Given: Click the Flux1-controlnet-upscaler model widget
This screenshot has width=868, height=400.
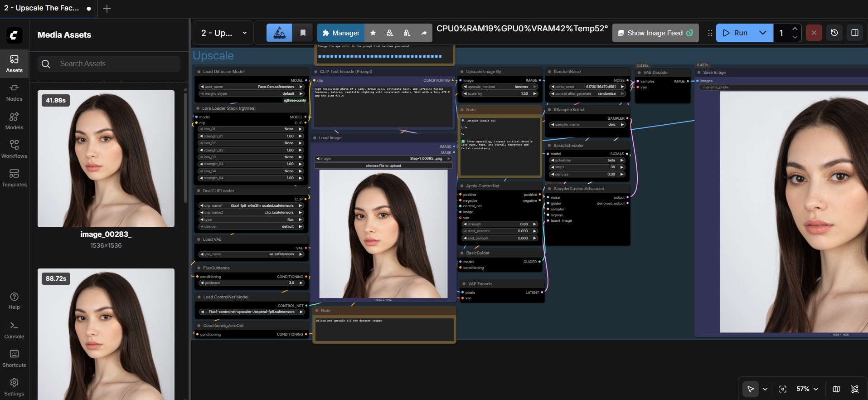Looking at the screenshot, I should [251, 312].
